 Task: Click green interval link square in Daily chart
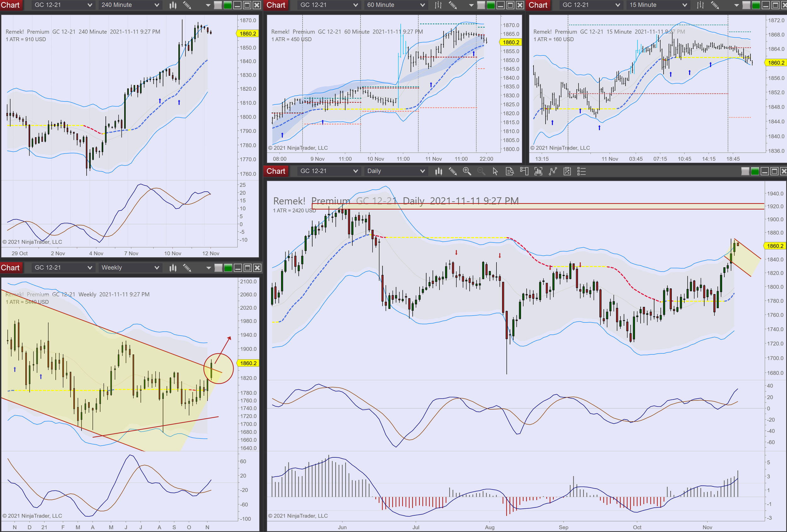(x=755, y=171)
